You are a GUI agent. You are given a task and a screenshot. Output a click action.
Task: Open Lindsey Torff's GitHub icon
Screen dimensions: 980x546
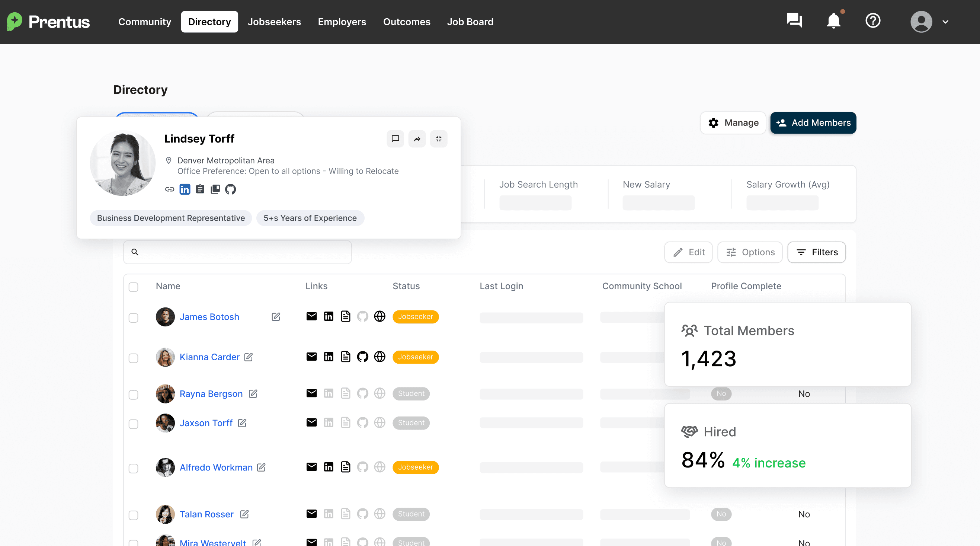230,189
